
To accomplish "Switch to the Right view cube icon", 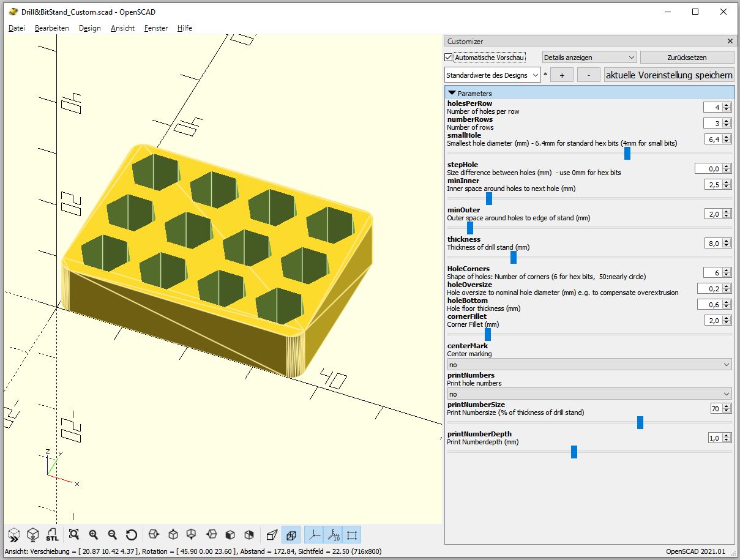I will 154,534.
